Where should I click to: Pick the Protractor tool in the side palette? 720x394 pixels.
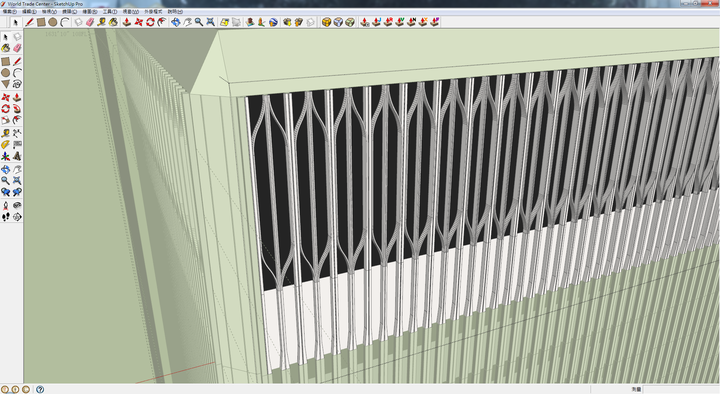[x=6, y=145]
